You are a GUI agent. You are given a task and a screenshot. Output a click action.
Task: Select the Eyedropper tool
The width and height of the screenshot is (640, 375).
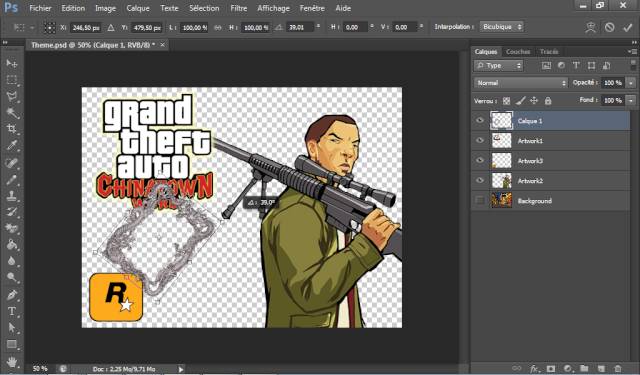click(x=12, y=145)
